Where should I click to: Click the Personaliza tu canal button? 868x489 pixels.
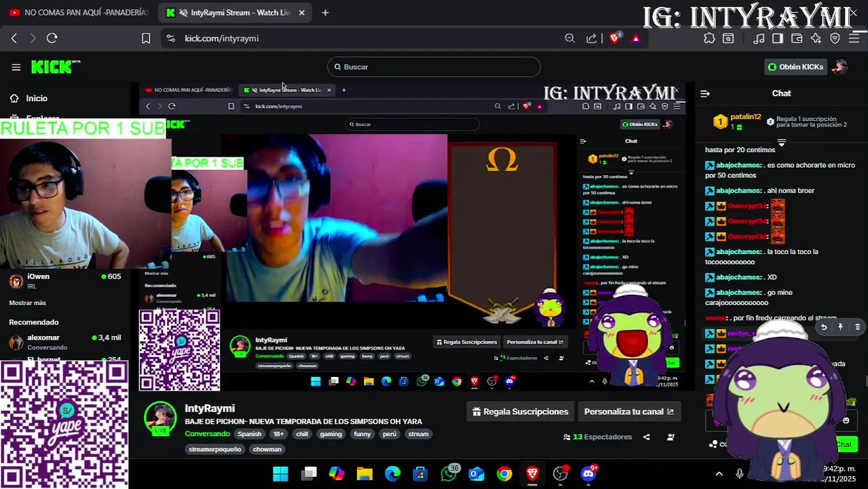pos(629,412)
